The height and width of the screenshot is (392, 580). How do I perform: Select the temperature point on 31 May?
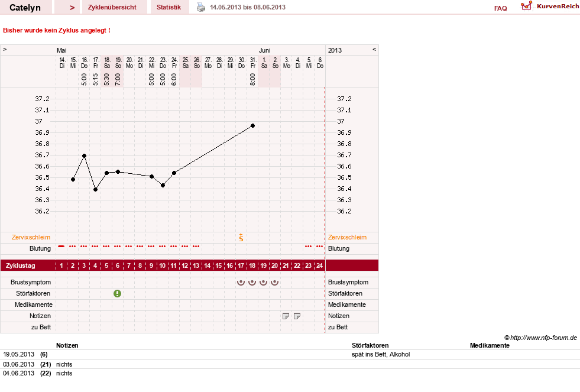click(252, 126)
